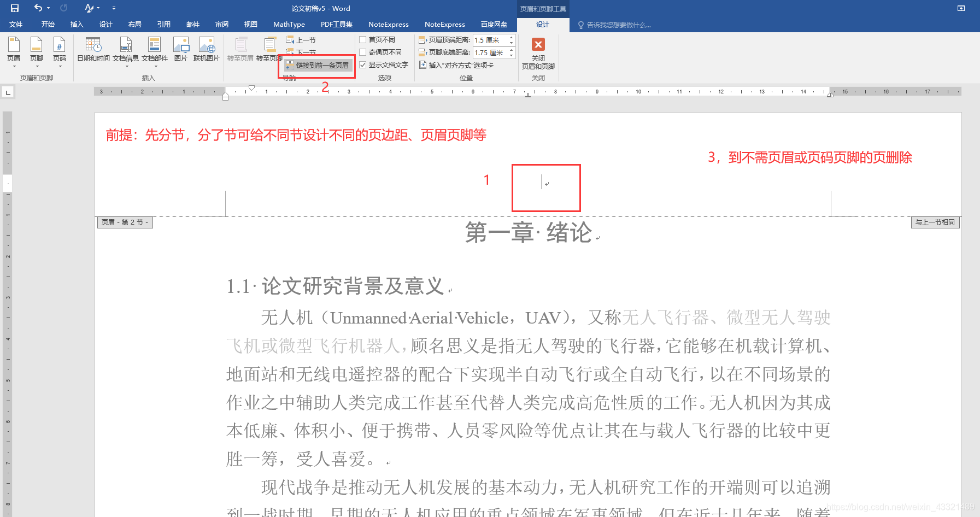Click the first-line indent marker on ruler

(x=252, y=87)
